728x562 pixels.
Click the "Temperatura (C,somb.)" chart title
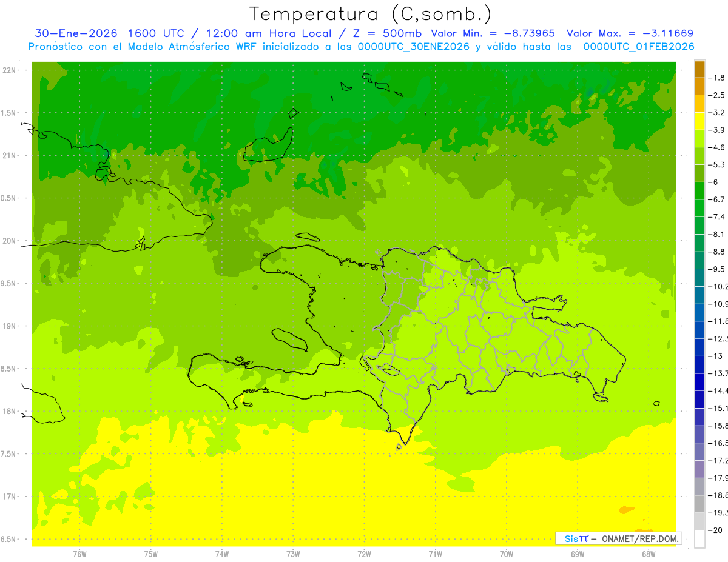(371, 13)
